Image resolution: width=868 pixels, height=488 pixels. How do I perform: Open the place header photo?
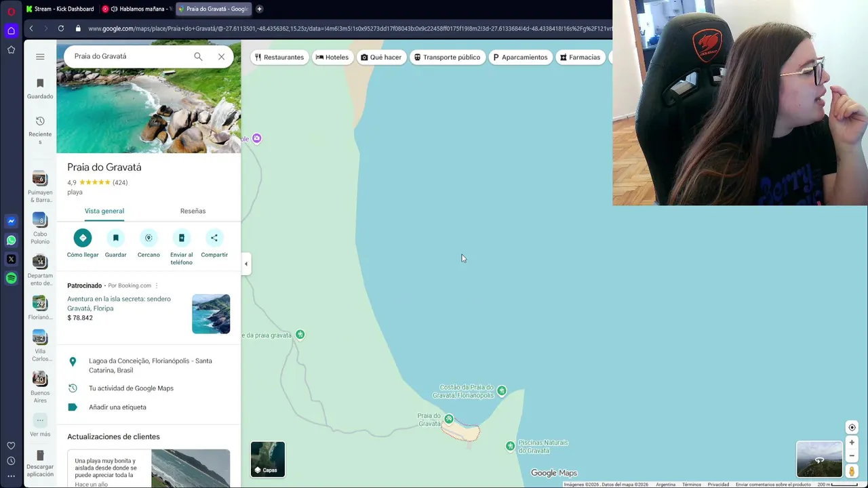[149, 110]
